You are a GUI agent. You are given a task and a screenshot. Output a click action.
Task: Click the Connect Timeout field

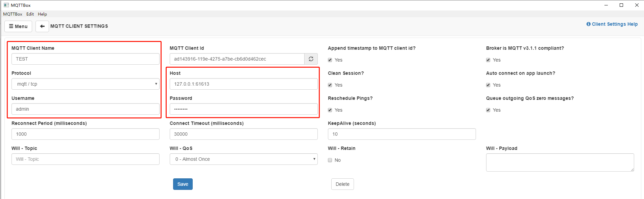click(244, 134)
